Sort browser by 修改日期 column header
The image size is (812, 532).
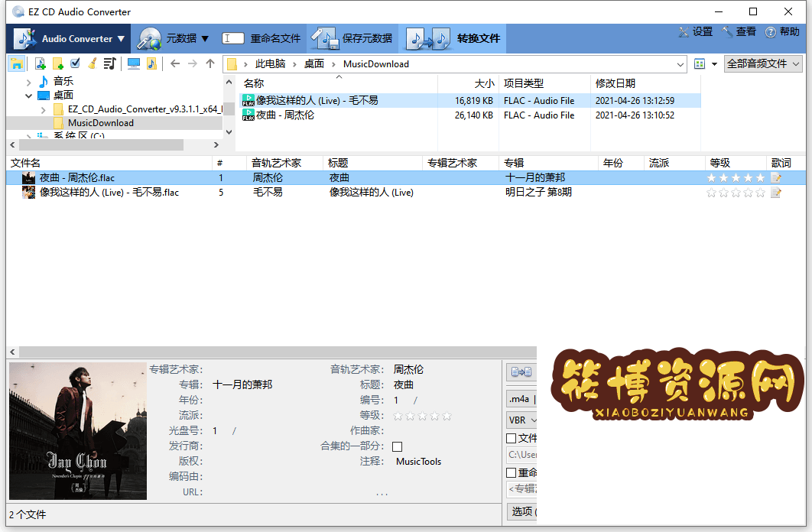click(645, 83)
